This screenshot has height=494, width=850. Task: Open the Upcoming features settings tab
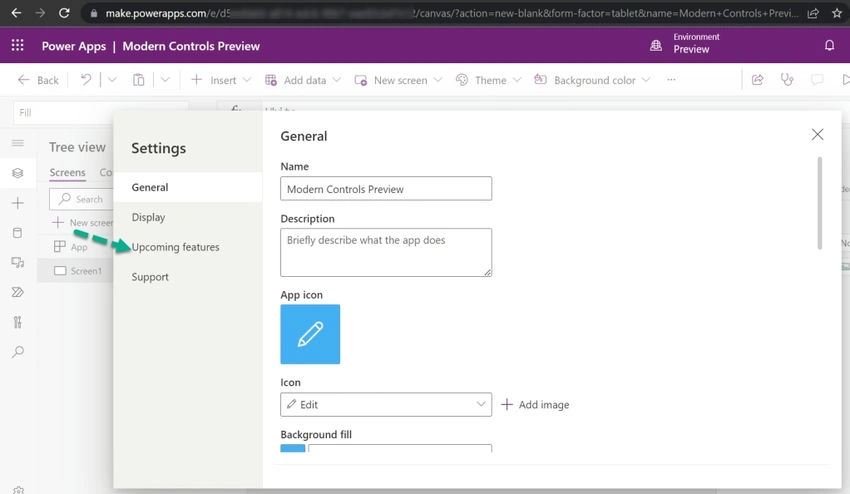point(188,247)
